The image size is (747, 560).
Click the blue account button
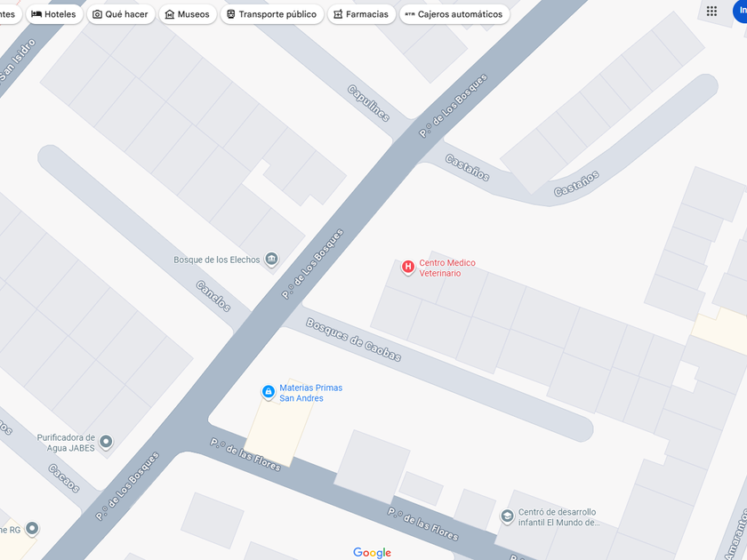tap(740, 12)
